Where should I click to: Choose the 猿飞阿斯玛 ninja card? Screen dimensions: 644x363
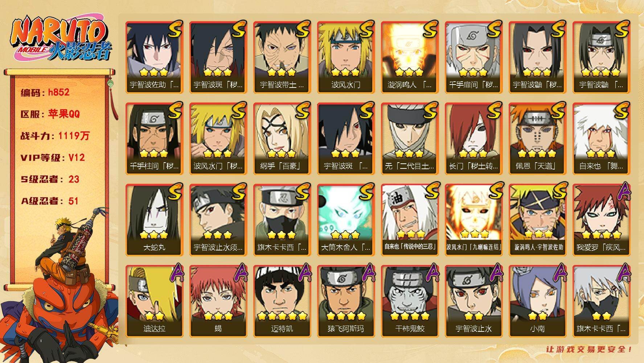tap(346, 301)
